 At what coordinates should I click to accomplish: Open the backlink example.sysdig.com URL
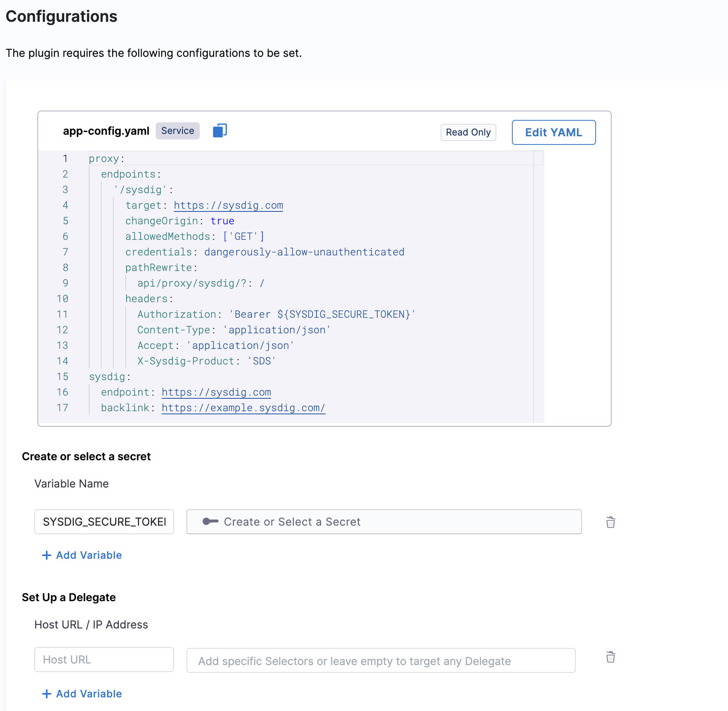(x=243, y=408)
